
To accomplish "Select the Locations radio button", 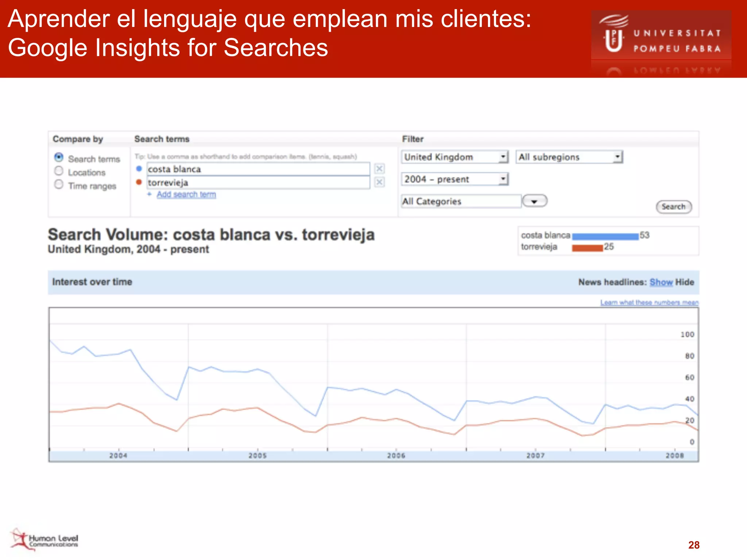I will [x=59, y=171].
